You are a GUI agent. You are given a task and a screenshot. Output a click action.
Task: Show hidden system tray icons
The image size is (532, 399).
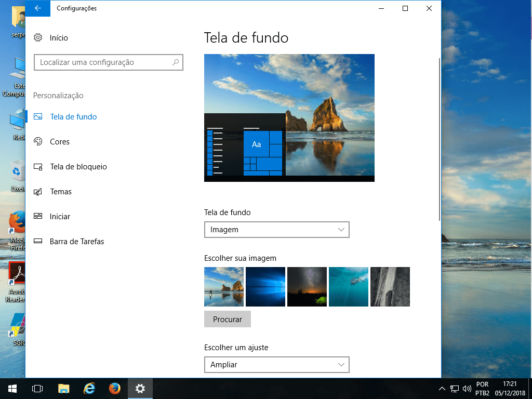click(x=442, y=388)
